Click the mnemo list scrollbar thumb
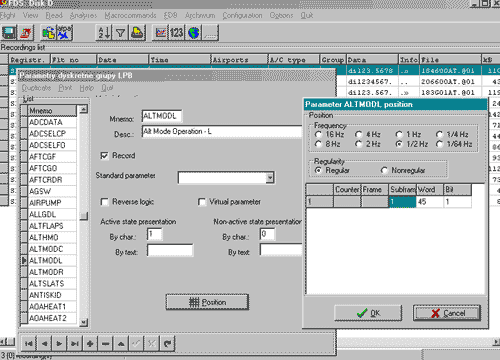 tap(84, 216)
